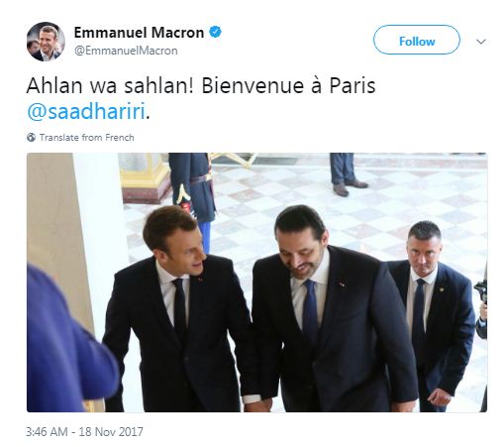Click the @EmmanuelMacron handle
This screenshot has width=504, height=447.
[126, 51]
